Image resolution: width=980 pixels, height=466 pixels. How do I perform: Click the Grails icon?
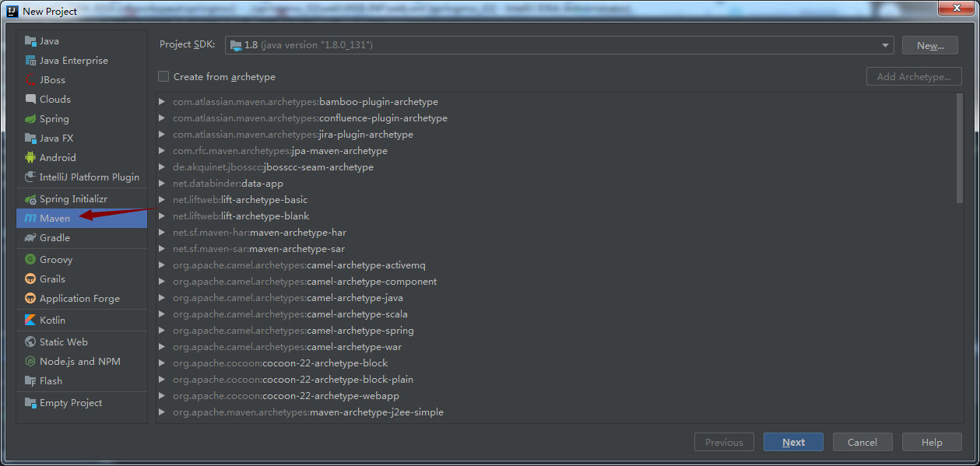pyautogui.click(x=30, y=279)
